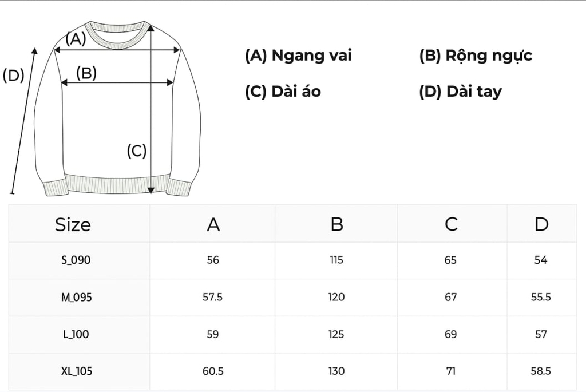Select the "(B) Rộng ngực" legend text

[476, 56]
